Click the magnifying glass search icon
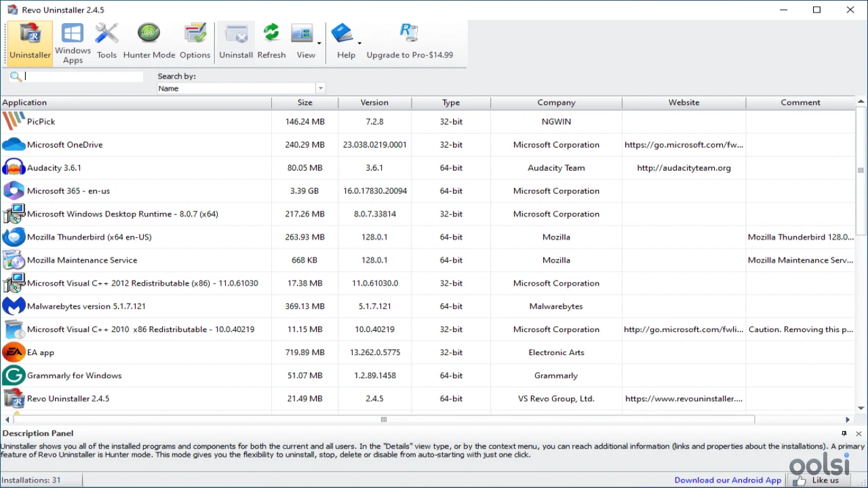The width and height of the screenshot is (868, 488). coord(15,77)
